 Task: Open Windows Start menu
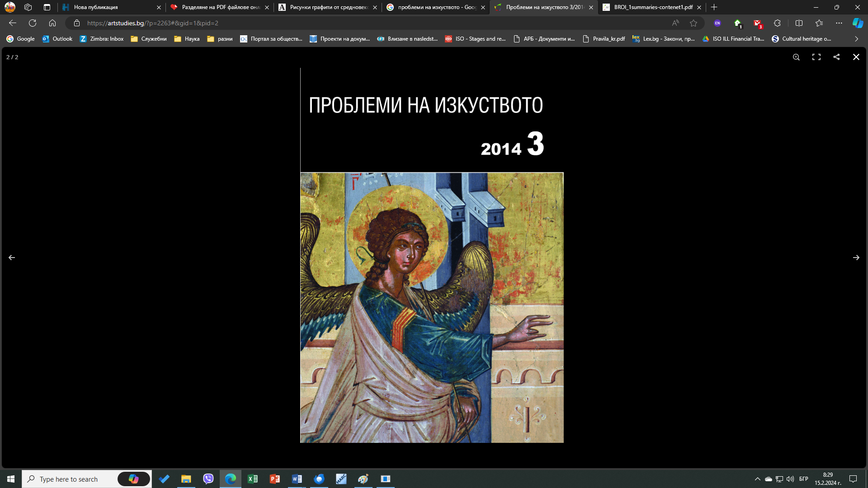click(x=11, y=479)
